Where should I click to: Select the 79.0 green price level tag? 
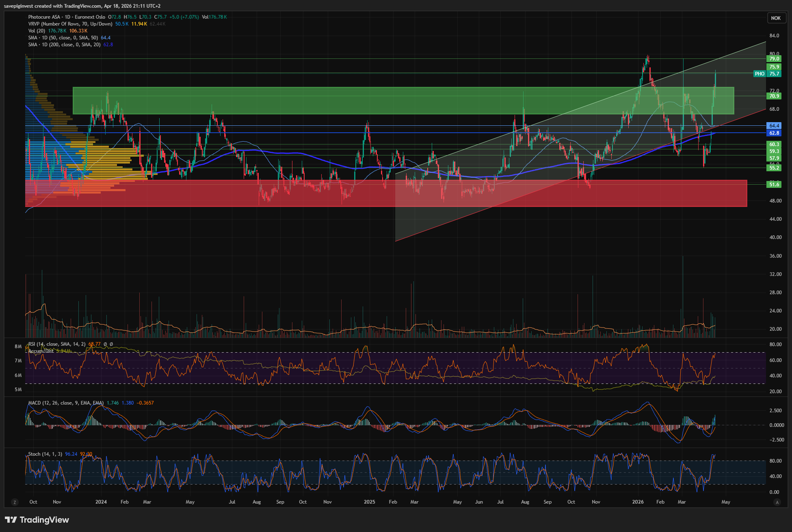(774, 59)
